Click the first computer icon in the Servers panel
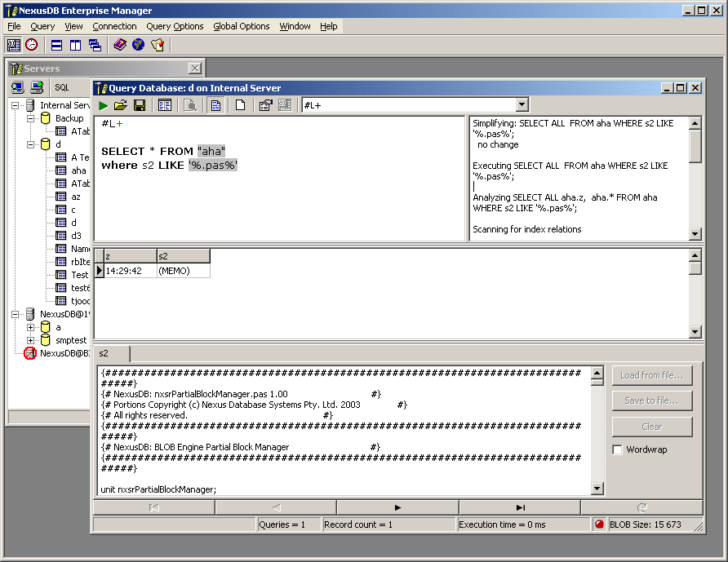The height and width of the screenshot is (562, 728). (x=18, y=87)
